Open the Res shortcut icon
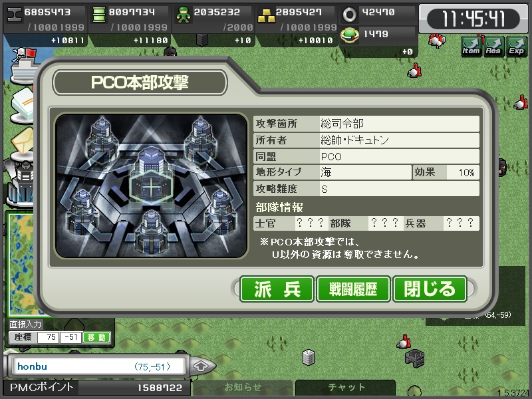 (x=493, y=47)
